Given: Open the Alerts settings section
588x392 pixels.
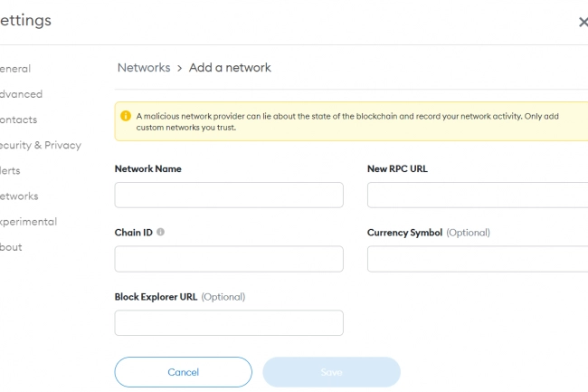Looking at the screenshot, I should pyautogui.click(x=11, y=170).
